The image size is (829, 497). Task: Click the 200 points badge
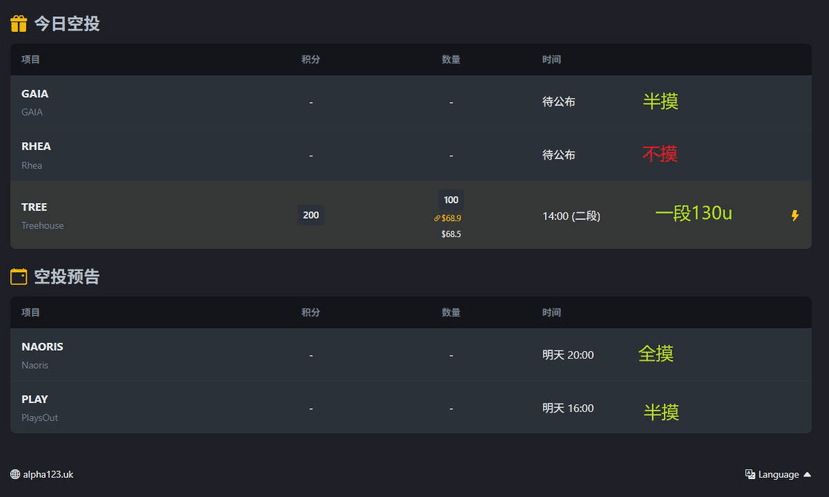pos(311,215)
